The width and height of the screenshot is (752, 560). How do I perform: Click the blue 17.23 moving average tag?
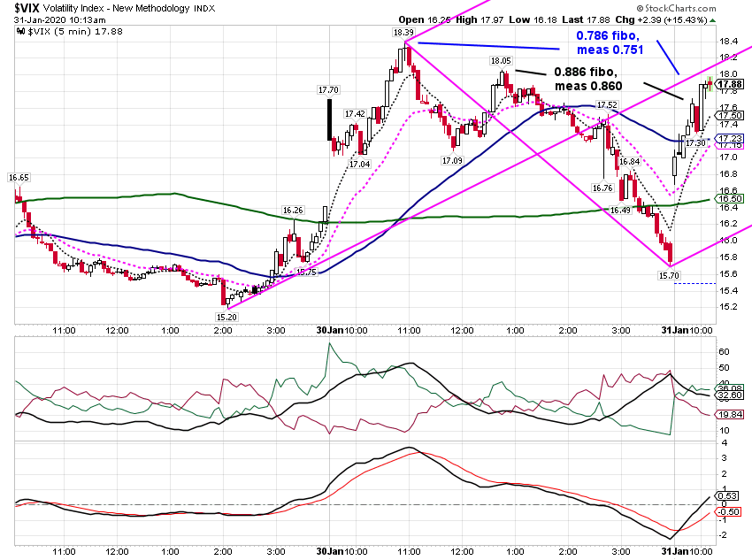pyautogui.click(x=730, y=139)
